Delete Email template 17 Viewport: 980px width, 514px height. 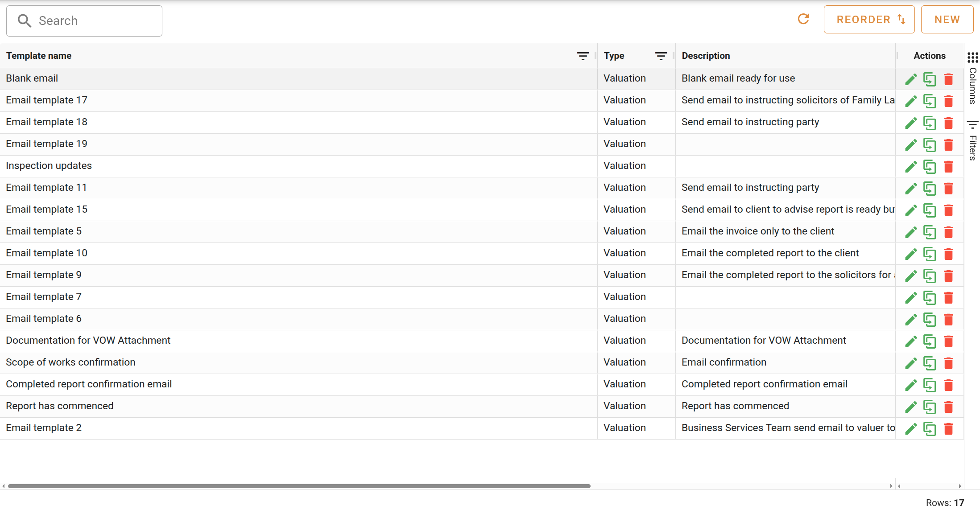pos(948,101)
